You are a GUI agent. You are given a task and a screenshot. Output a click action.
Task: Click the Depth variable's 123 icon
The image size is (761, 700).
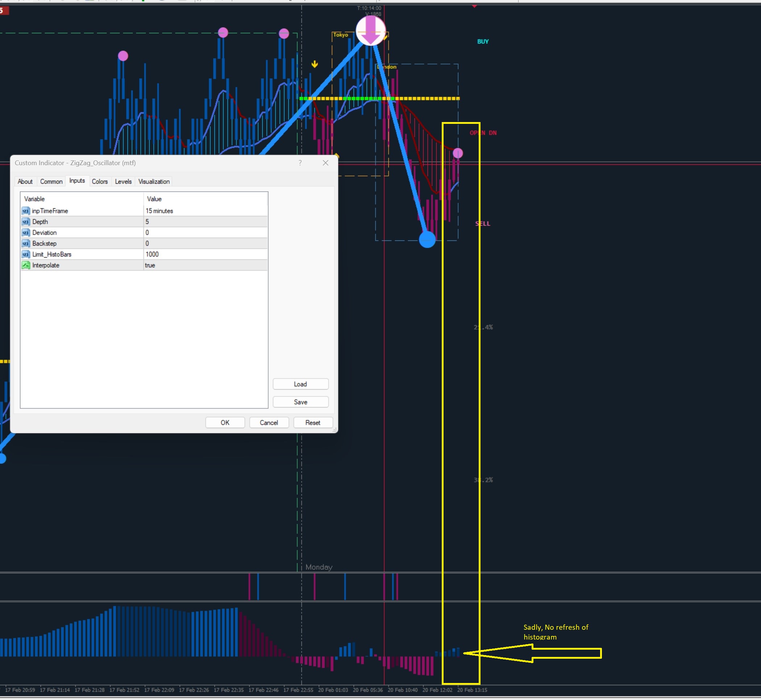(25, 222)
